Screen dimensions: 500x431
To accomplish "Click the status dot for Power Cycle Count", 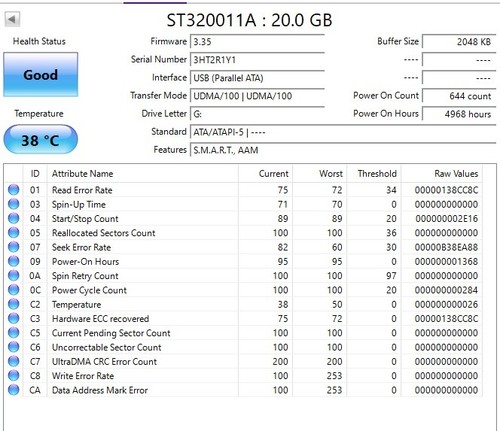I will coord(14,290).
